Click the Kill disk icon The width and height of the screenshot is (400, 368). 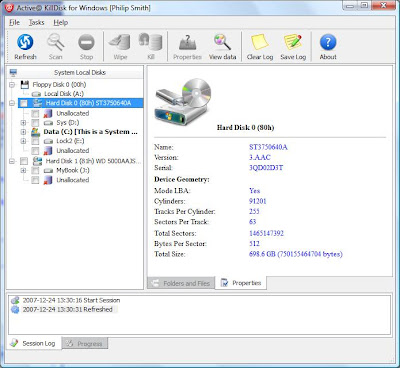pos(151,42)
